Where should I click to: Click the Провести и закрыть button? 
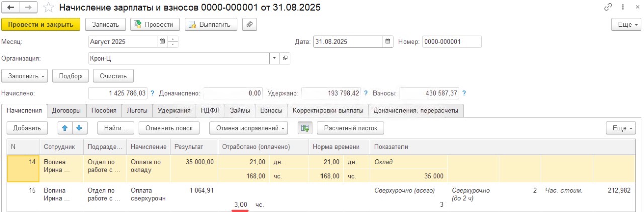(x=41, y=24)
